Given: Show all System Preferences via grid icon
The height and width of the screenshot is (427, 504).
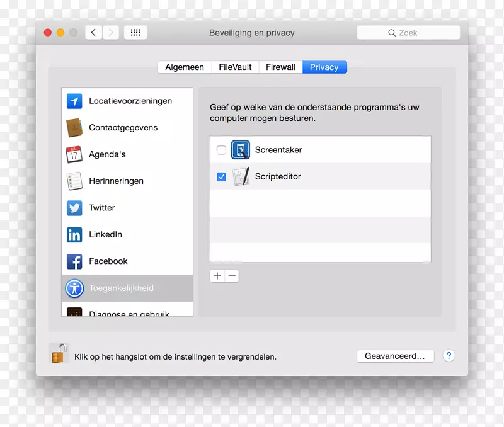Looking at the screenshot, I should [x=135, y=32].
